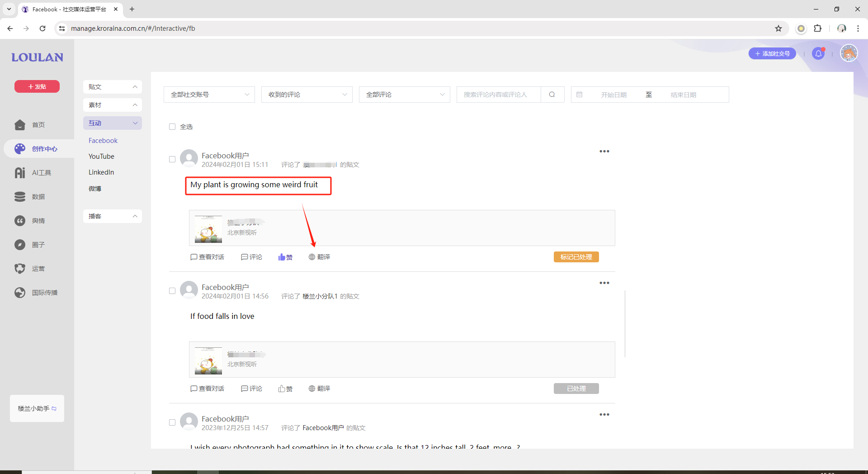Click the 添加社交号 button

click(x=772, y=53)
